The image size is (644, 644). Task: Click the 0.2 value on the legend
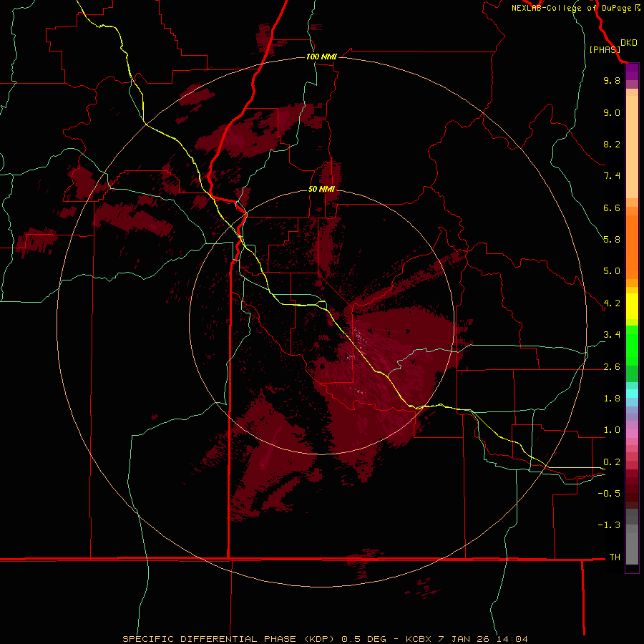point(612,462)
